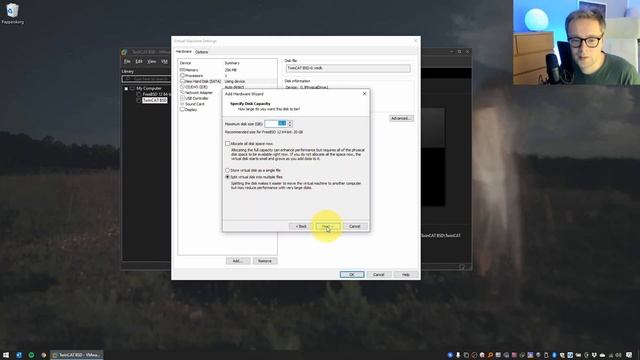Click the VMware logo in title bar
The image size is (640, 360).
[124, 52]
